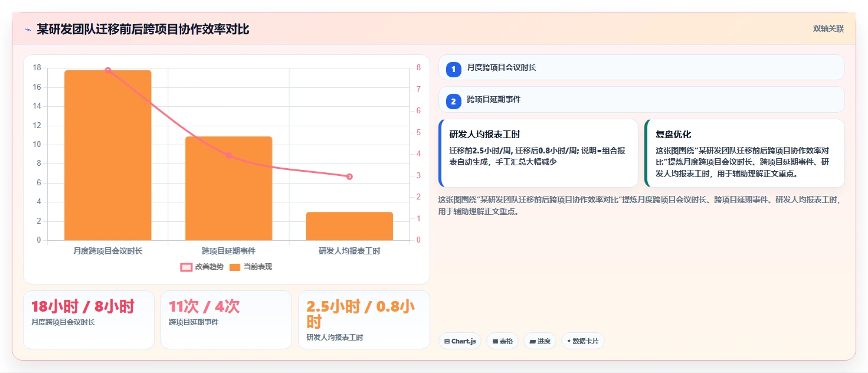Open list item 2 跨项目延期事件
The width and height of the screenshot is (868, 373).
point(641,99)
